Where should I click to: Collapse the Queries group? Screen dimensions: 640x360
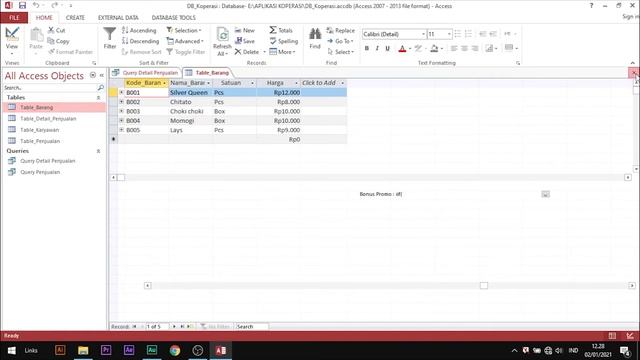coord(98,151)
